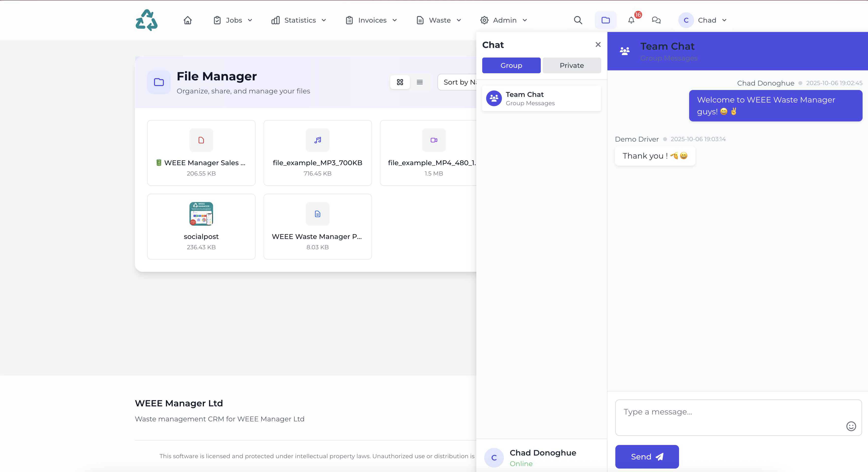Expand the Statistics dropdown menu
This screenshot has height=472, width=868.
tap(299, 20)
